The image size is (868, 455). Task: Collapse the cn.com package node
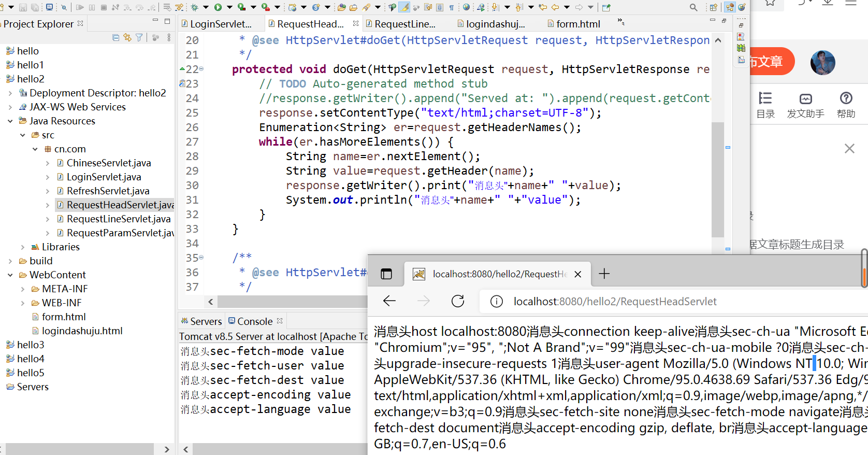point(35,149)
